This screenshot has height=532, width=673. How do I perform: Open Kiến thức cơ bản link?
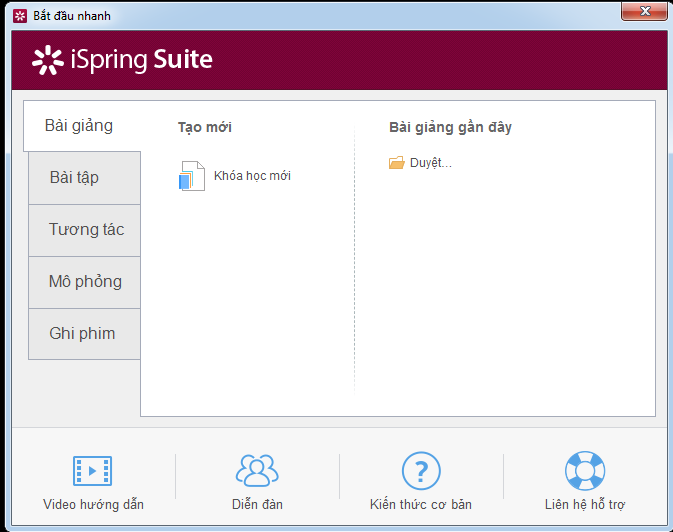(421, 504)
